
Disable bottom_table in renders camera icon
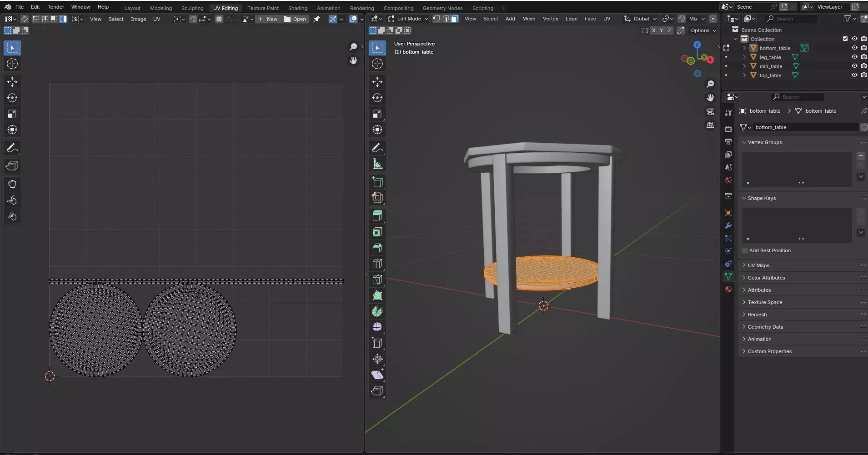(x=863, y=48)
